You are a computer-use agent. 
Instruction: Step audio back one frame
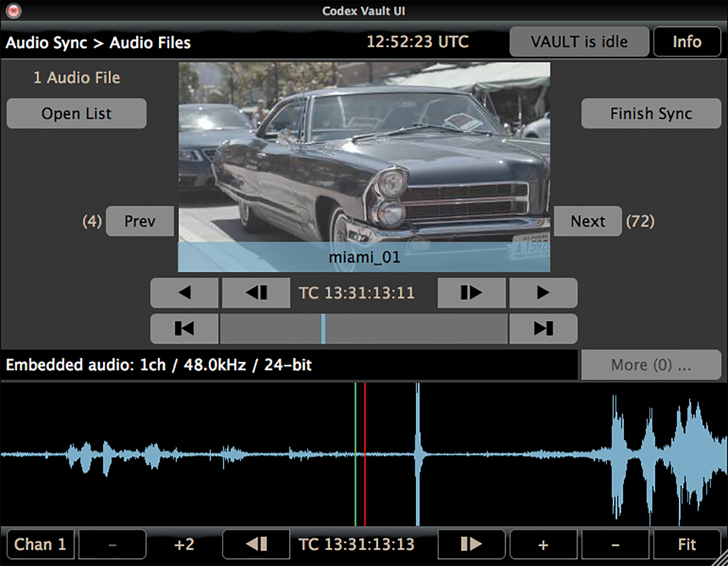tap(256, 544)
